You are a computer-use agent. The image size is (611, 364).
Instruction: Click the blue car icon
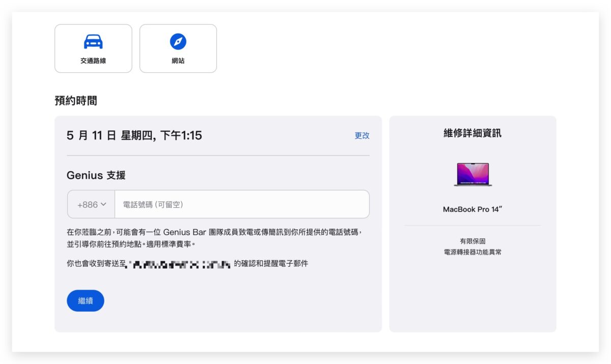pyautogui.click(x=93, y=42)
